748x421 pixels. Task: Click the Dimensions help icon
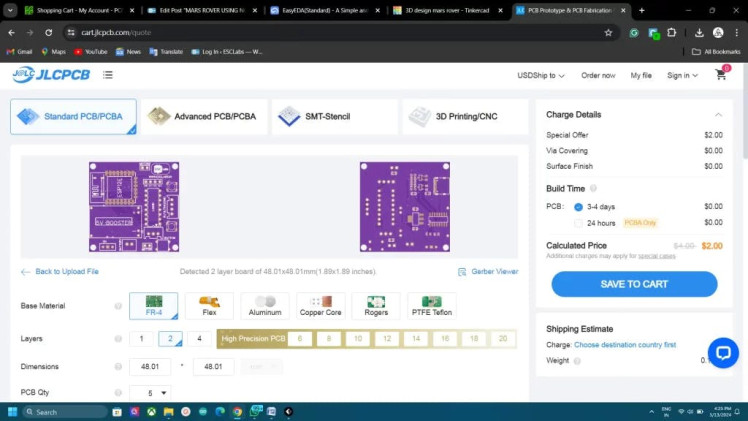[118, 367]
